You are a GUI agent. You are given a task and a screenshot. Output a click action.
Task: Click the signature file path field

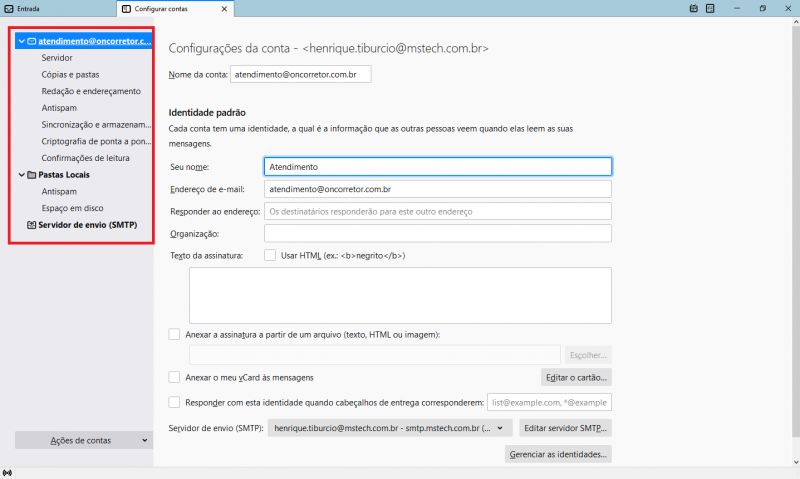coord(374,355)
